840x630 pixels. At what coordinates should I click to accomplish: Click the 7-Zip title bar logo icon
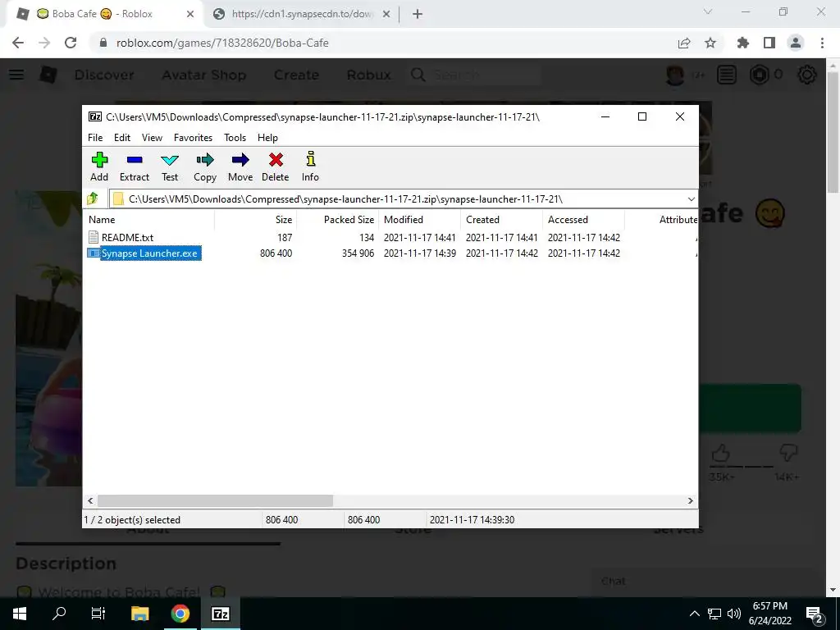pyautogui.click(x=95, y=116)
